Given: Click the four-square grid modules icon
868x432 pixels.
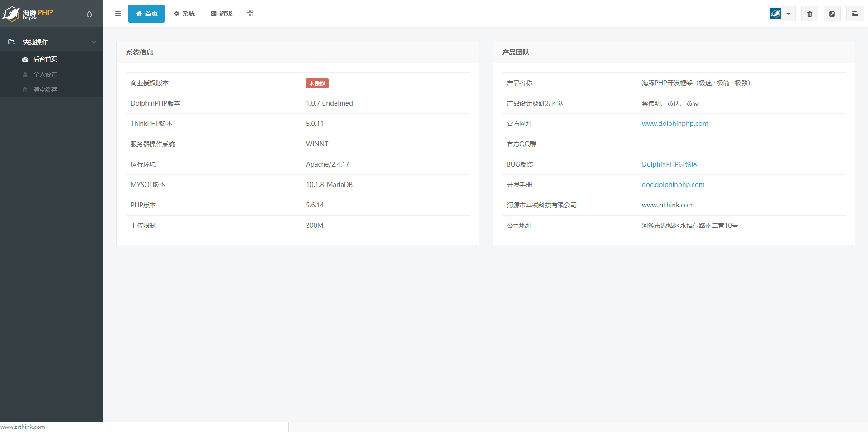Looking at the screenshot, I should (250, 14).
